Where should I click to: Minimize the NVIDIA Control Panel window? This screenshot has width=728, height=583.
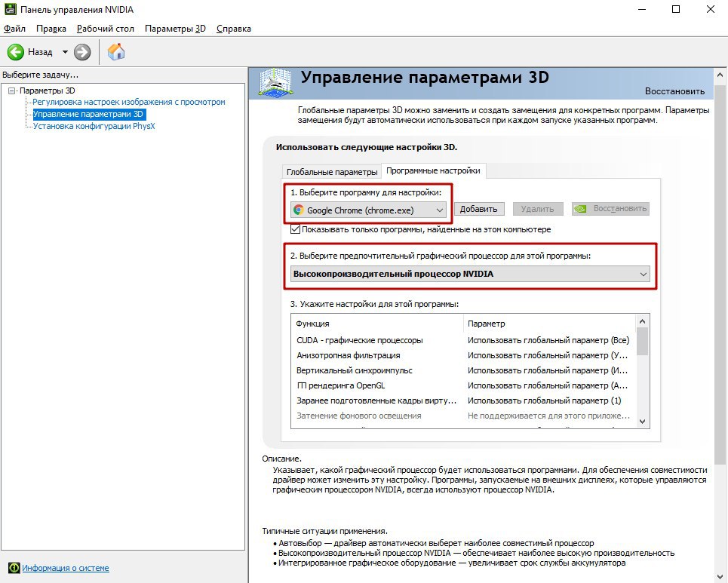643,9
